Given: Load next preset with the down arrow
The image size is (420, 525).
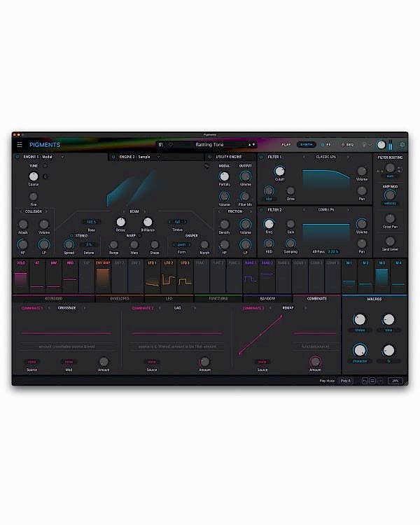Looking at the screenshot, I should (253, 145).
